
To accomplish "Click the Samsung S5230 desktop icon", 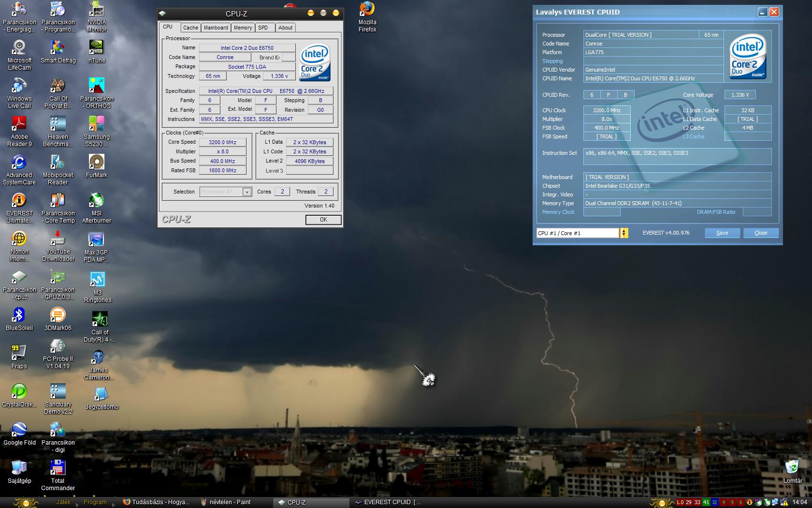I will click(x=97, y=132).
